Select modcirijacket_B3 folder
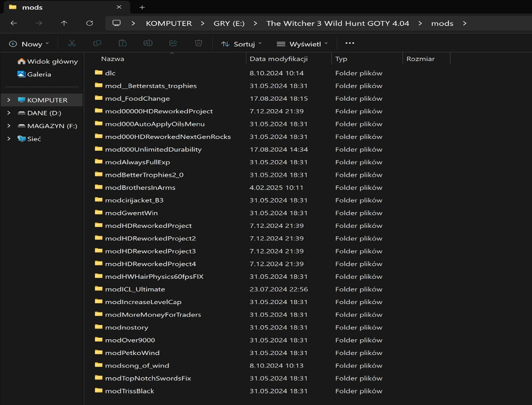Viewport: 532px width, 405px height. click(134, 200)
